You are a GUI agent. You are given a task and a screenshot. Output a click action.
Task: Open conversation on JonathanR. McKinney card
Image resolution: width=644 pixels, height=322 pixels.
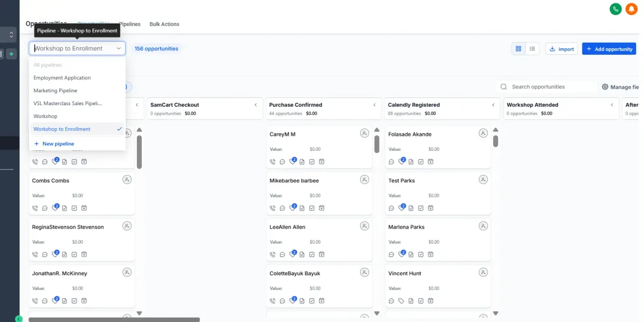45,301
